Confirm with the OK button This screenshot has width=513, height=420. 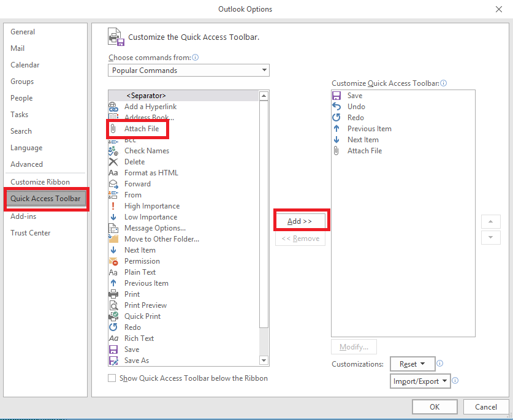(x=435, y=407)
